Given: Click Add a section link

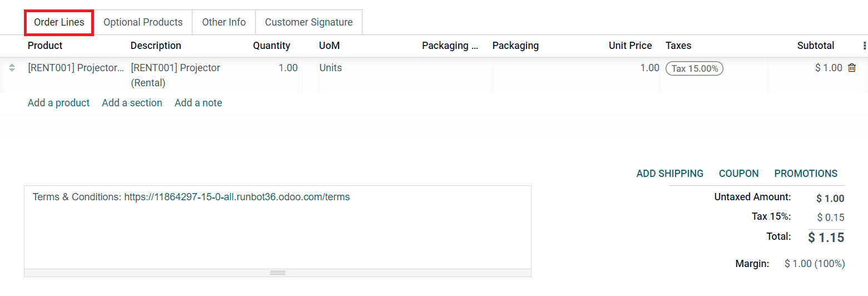Looking at the screenshot, I should (132, 103).
